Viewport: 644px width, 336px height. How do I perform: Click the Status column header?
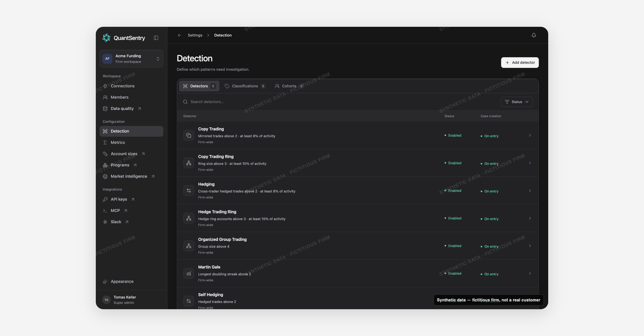[449, 116]
